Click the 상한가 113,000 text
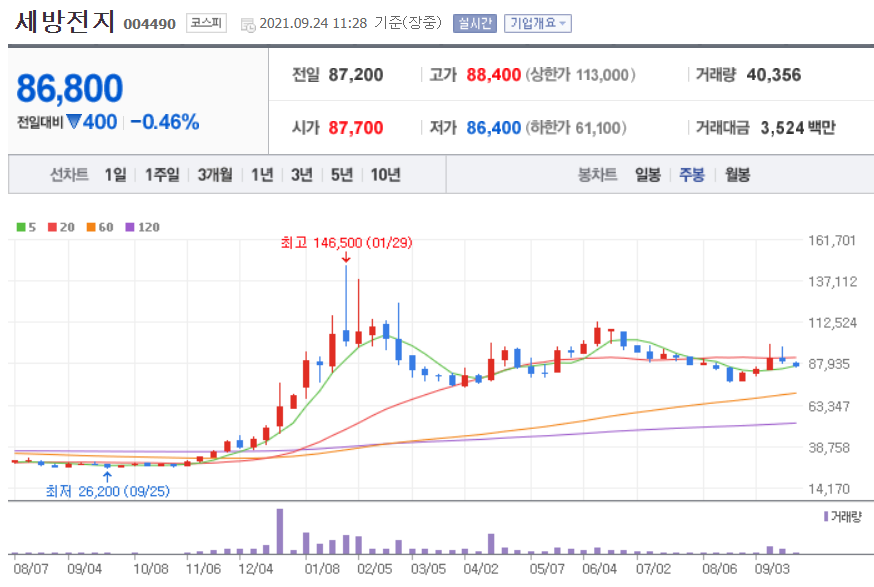Screen dimensions: 874x587 [x=580, y=75]
